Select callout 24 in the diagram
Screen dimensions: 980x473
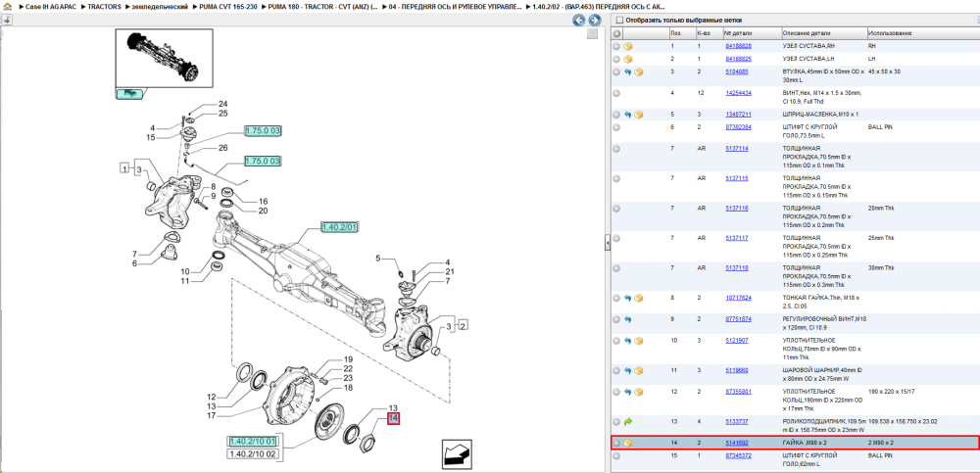223,105
